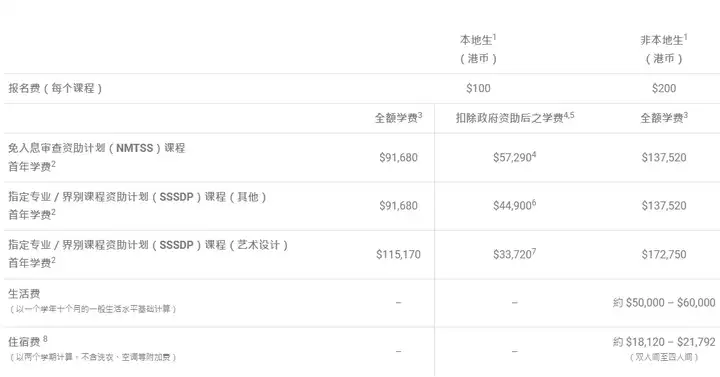Screen dimensions: 720x377
Task: Select the 报名费（每个课程）row label
Action: [x=55, y=88]
